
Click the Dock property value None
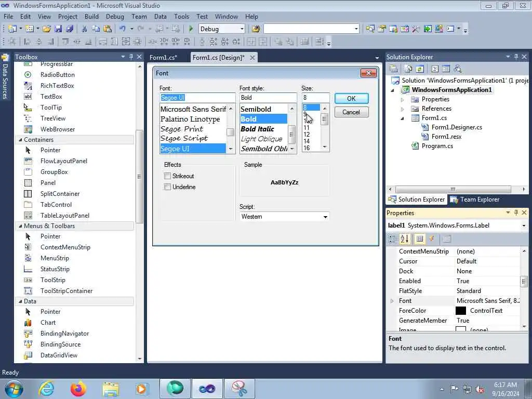(x=487, y=271)
